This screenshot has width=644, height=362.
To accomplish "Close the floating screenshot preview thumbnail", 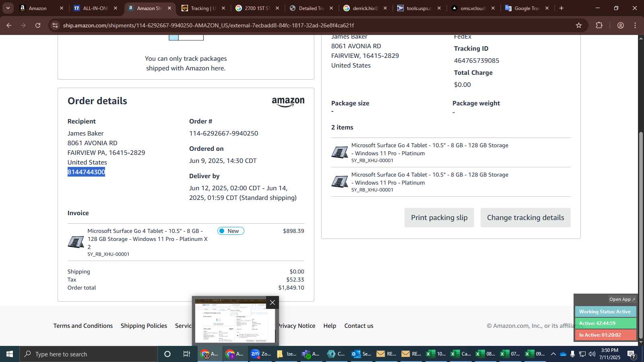I will 272,302.
